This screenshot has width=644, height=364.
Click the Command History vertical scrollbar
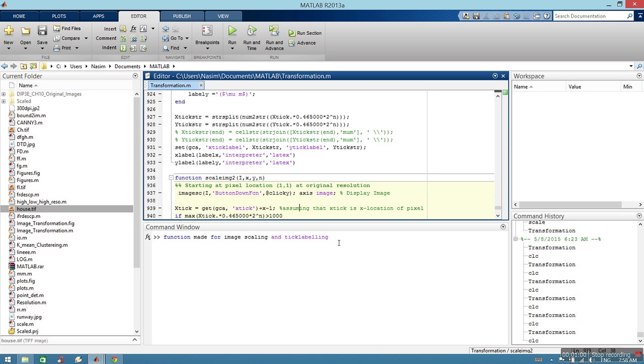(x=639, y=281)
